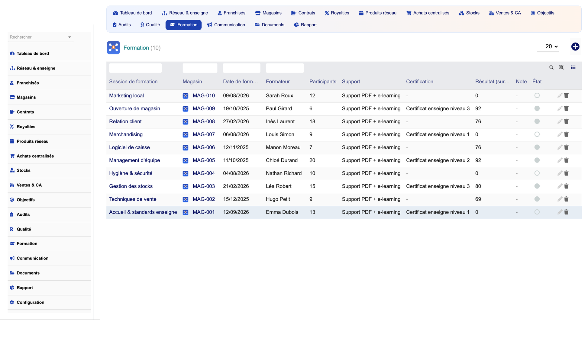588x364 pixels.
Task: Open the Achats centralisés top tab
Action: pos(428,13)
